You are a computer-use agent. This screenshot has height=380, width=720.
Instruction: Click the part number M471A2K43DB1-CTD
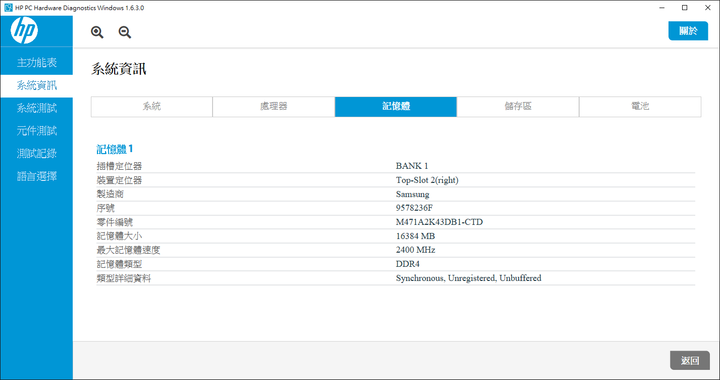coord(439,222)
